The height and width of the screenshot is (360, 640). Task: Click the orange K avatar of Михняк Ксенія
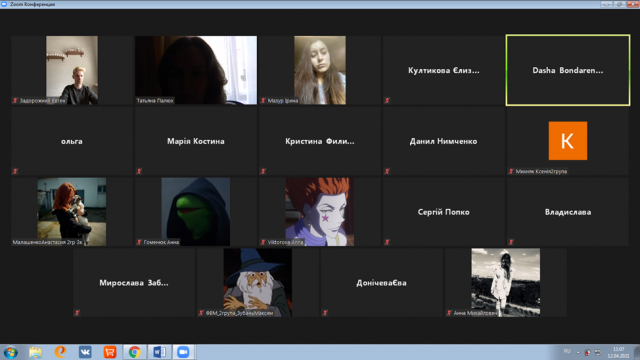click(x=568, y=141)
